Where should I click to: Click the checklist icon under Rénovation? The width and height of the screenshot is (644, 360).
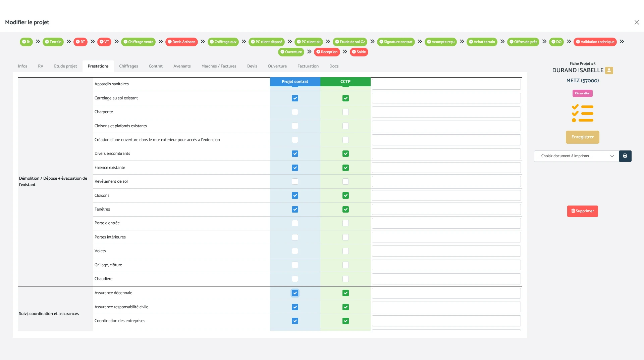(x=582, y=113)
